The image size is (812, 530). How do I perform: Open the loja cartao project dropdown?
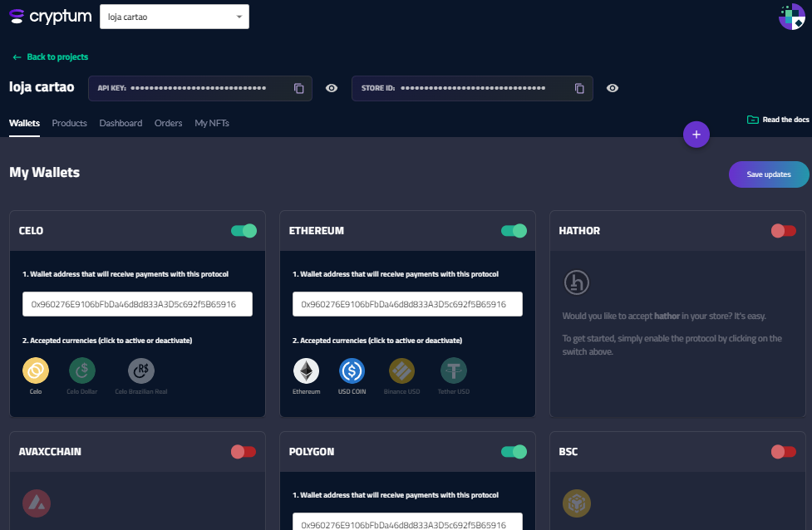pos(174,17)
